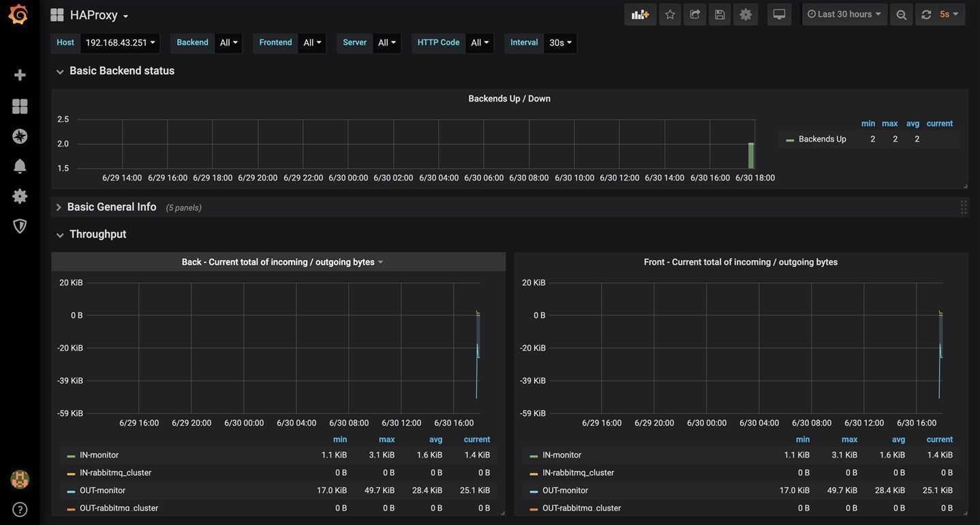Open Server Admin shield in sidebar
This screenshot has width=980, height=525.
click(20, 226)
